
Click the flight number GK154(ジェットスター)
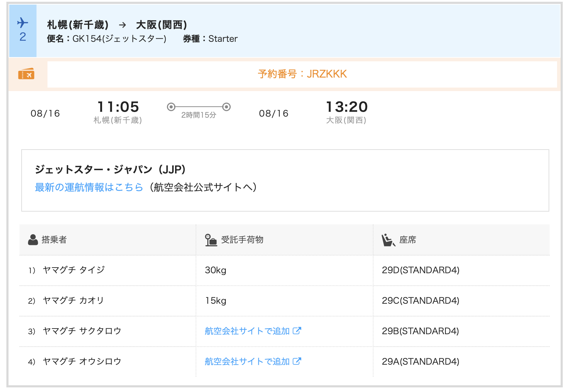click(x=119, y=39)
